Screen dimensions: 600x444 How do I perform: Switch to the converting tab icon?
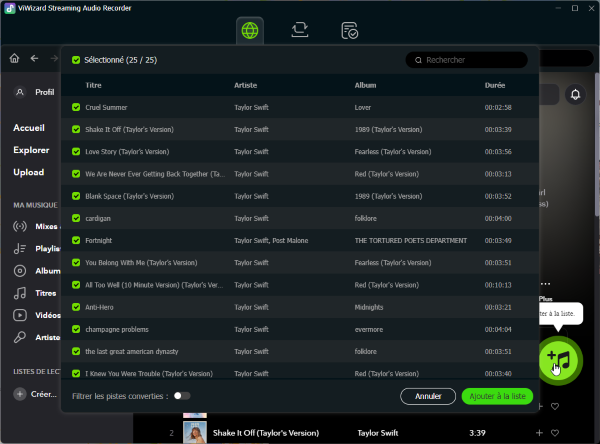coord(299,30)
